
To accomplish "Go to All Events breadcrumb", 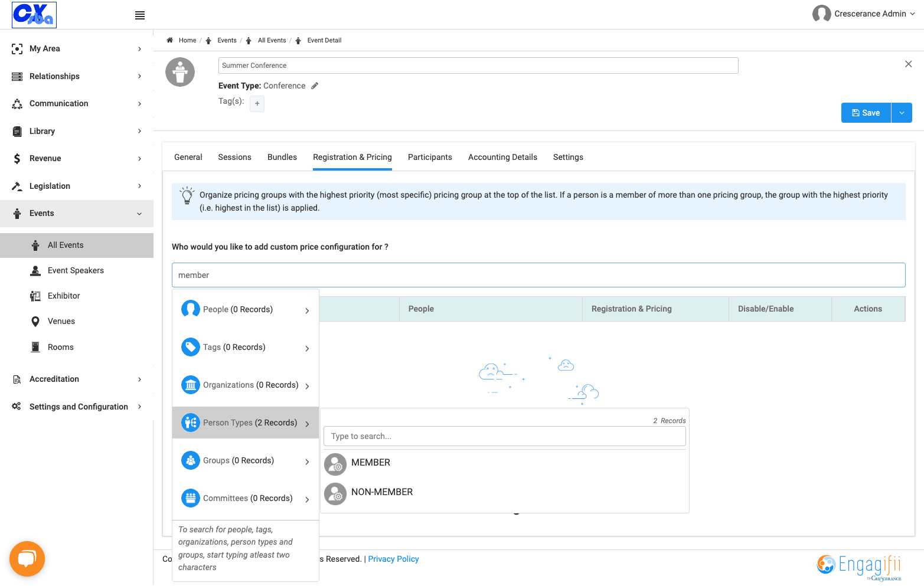I will (272, 40).
